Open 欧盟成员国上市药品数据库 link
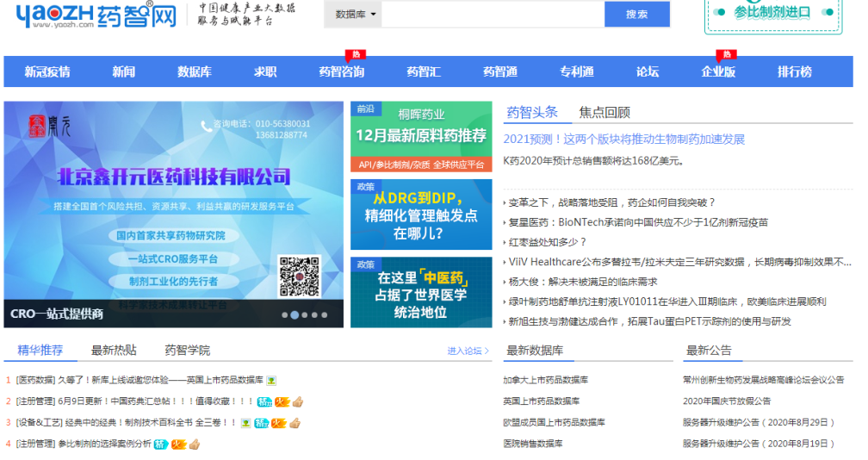Viewport: 868px width, 460px height. [x=554, y=422]
